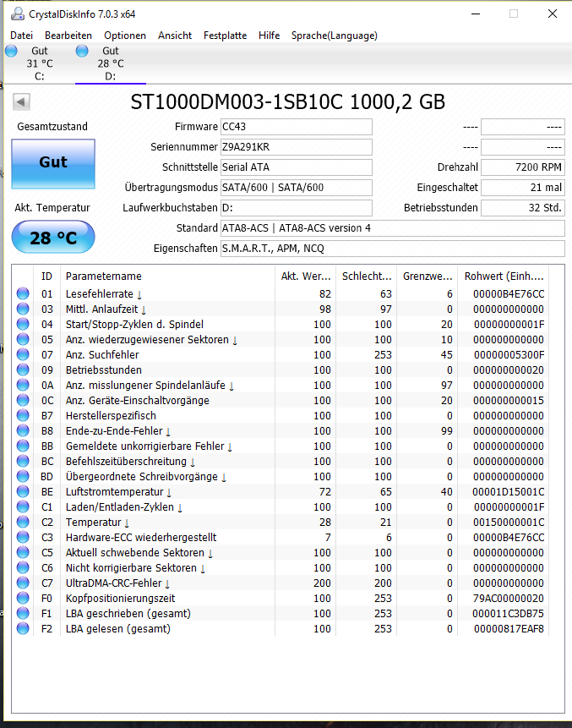Go back with the previous disk arrow
Image resolution: width=572 pixels, height=728 pixels.
(21, 101)
